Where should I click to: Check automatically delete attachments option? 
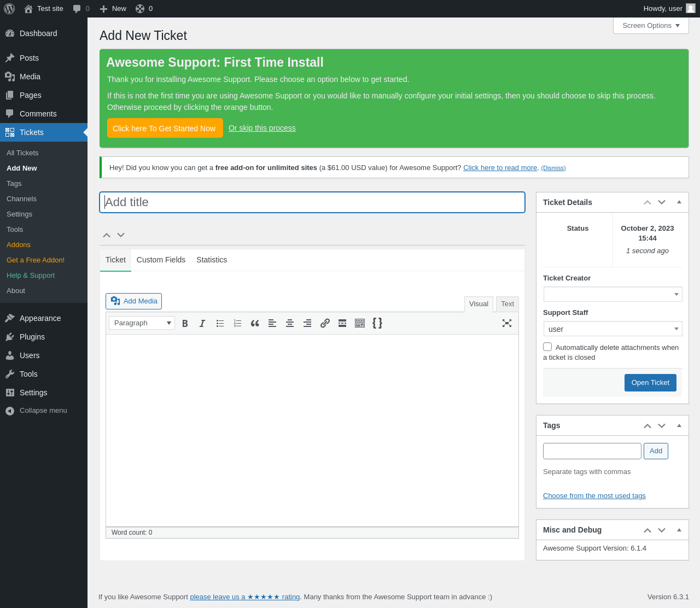pyautogui.click(x=547, y=347)
